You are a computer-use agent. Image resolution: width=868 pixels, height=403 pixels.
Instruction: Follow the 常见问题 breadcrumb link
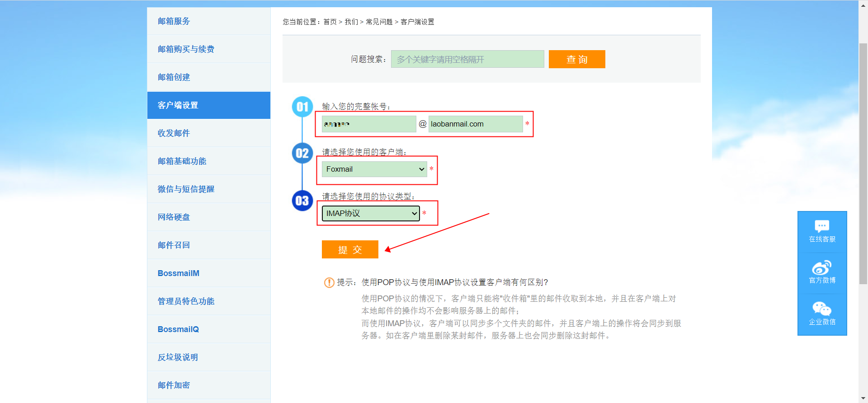tap(379, 22)
